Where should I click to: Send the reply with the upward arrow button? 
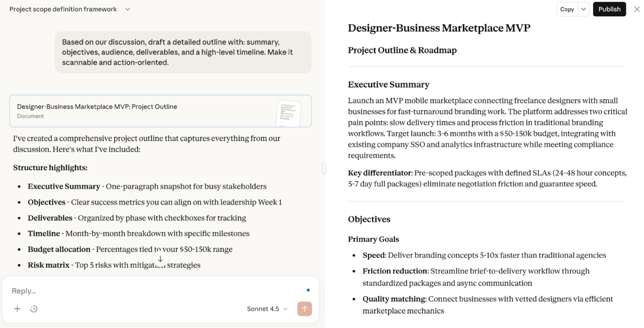point(304,309)
